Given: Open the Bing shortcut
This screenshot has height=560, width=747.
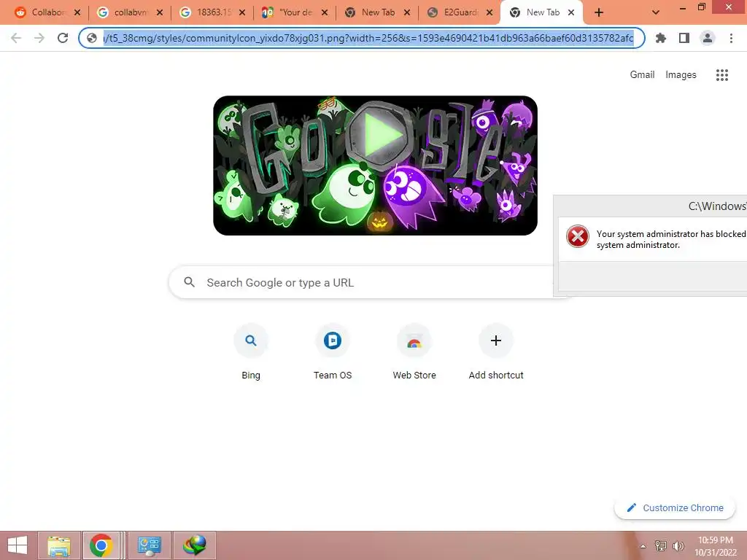Looking at the screenshot, I should point(251,352).
